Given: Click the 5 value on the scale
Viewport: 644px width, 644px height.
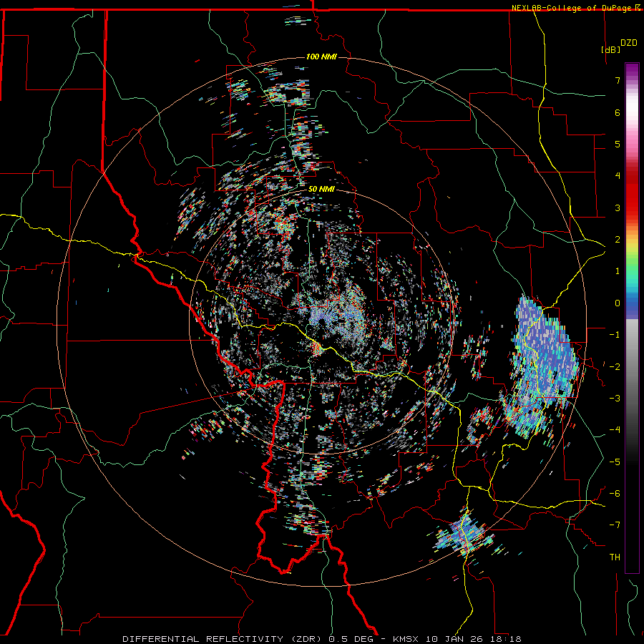Looking at the screenshot, I should coord(618,144).
